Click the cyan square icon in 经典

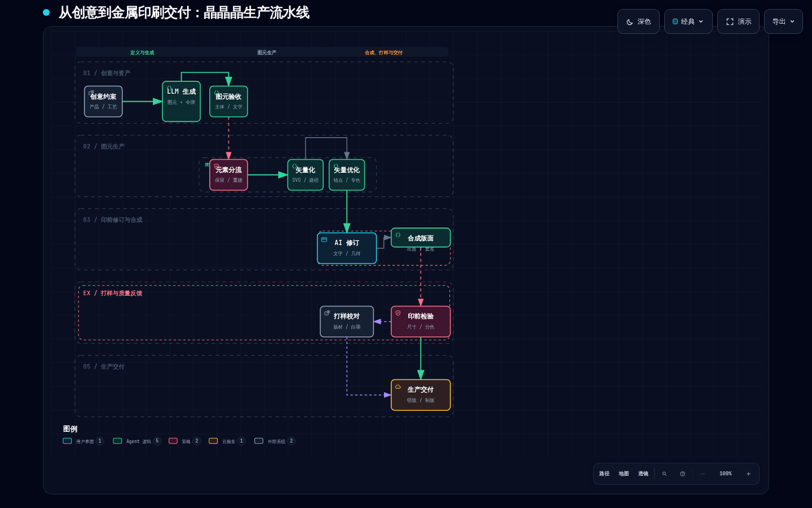click(x=675, y=21)
